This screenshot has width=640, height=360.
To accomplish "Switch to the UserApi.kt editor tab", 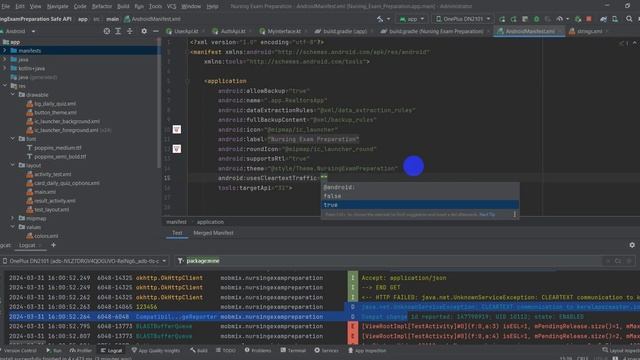I will [183, 31].
